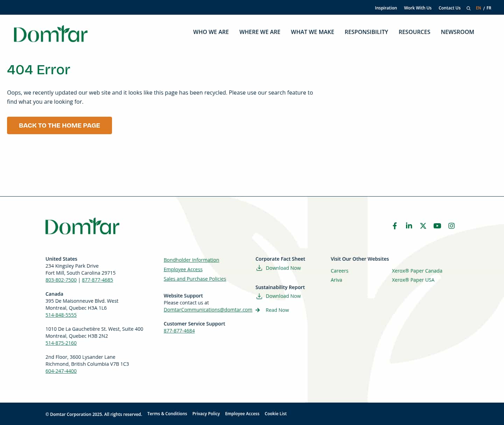Open the YouTube channel icon

437,226
